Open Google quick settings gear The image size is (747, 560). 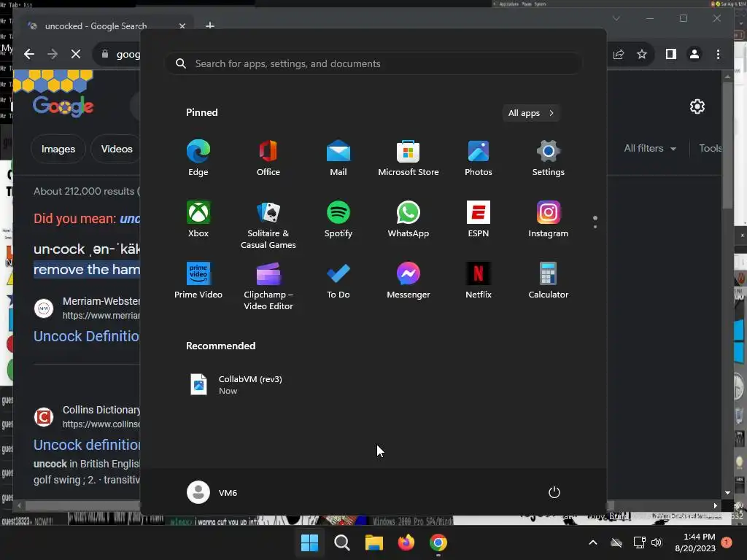point(697,106)
